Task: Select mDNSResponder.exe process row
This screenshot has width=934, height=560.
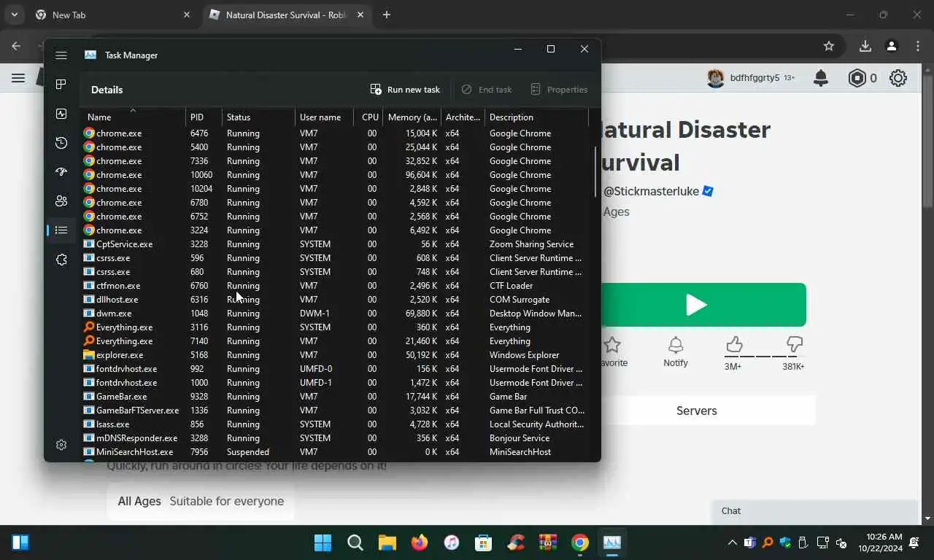Action: coord(335,438)
